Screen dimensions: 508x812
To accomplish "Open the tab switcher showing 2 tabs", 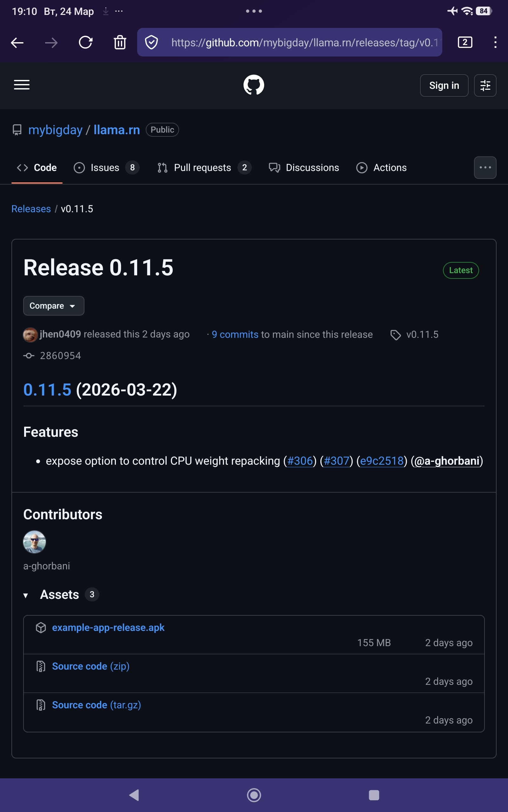I will 465,42.
